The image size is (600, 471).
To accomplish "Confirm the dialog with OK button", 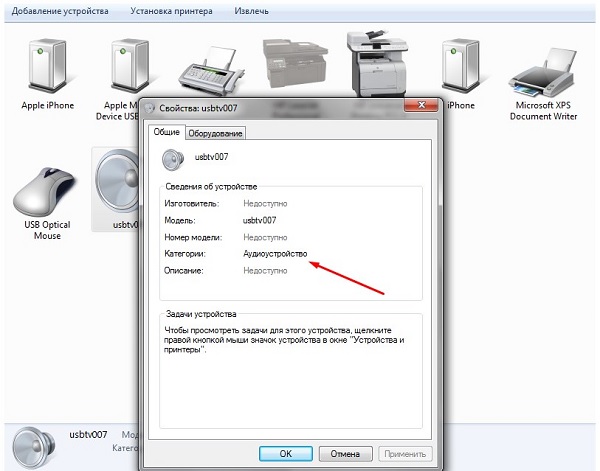I will point(285,454).
